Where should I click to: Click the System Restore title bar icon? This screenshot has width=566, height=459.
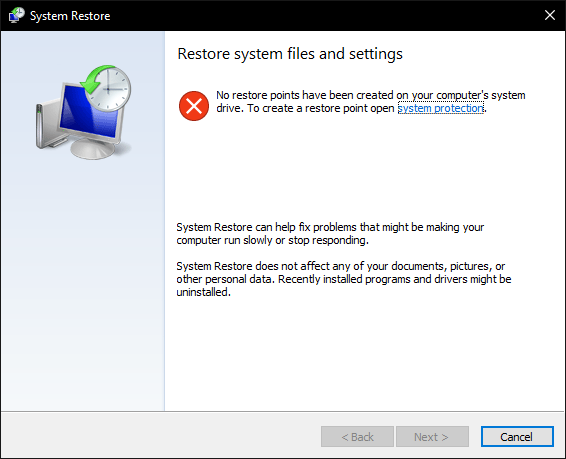click(x=16, y=16)
